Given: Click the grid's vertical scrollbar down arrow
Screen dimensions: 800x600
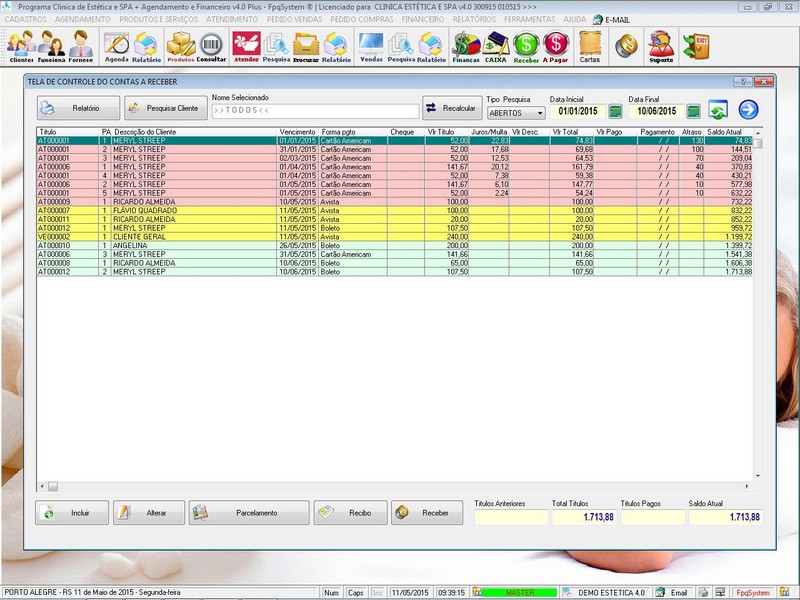Looking at the screenshot, I should [x=758, y=476].
